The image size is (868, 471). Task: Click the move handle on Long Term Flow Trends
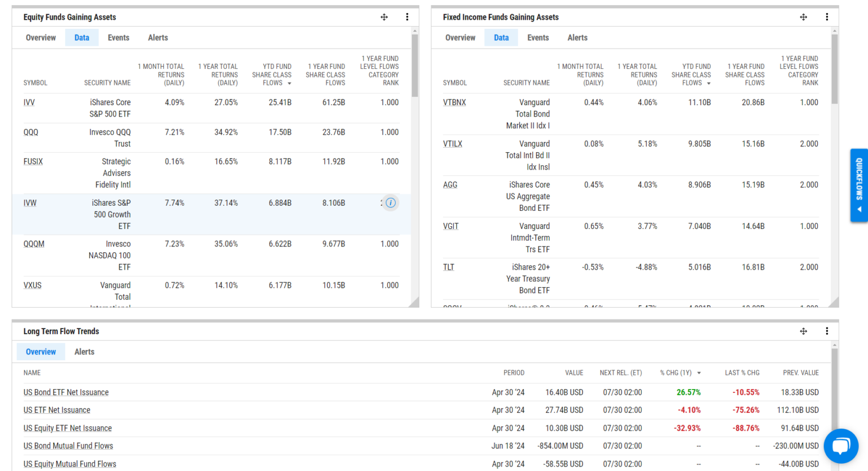pyautogui.click(x=803, y=331)
